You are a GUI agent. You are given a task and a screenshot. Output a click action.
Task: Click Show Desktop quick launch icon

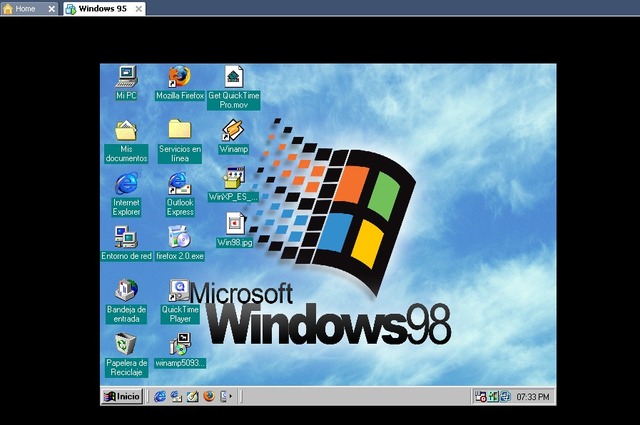click(x=192, y=396)
